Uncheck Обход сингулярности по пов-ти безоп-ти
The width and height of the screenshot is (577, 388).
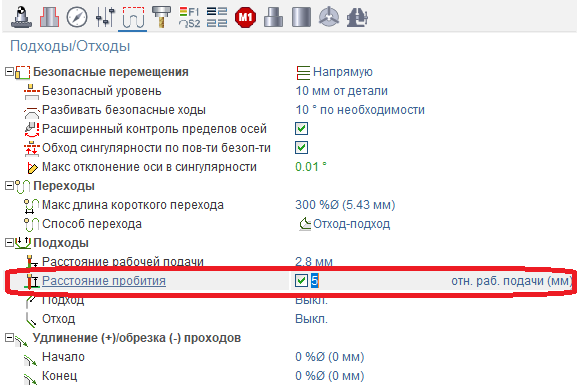tap(301, 148)
